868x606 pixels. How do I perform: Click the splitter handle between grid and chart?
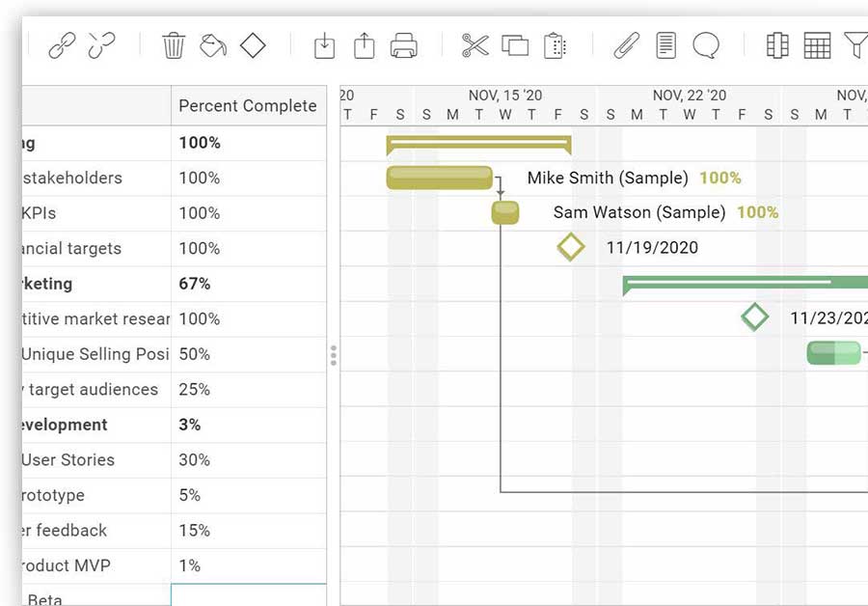pos(334,355)
